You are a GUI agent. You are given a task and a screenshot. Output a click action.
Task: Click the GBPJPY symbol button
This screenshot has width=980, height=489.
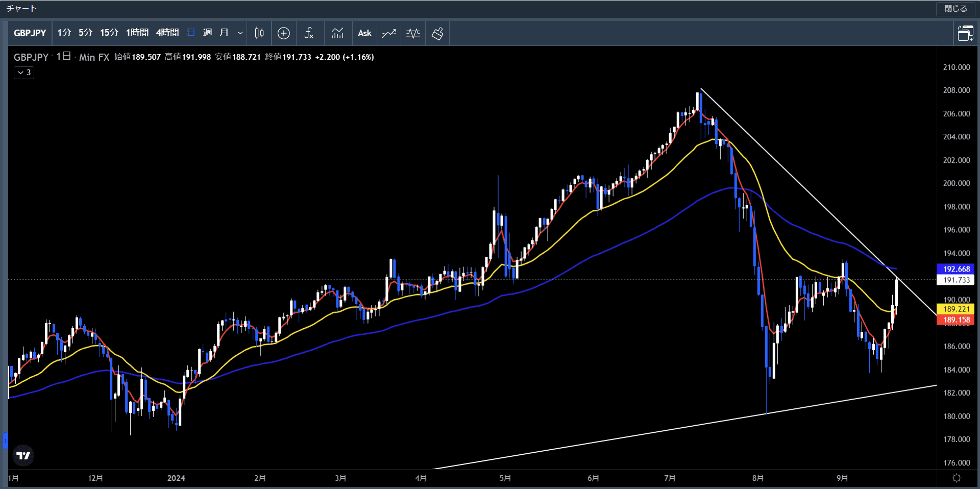pos(30,33)
